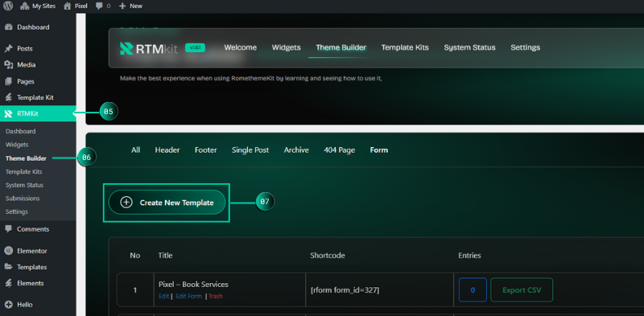
Task: Open Widgets submenu under RTMKit
Action: pos(17,145)
